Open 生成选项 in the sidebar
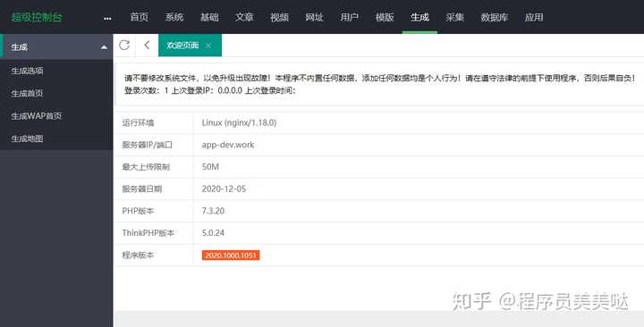644x327 pixels. point(27,71)
